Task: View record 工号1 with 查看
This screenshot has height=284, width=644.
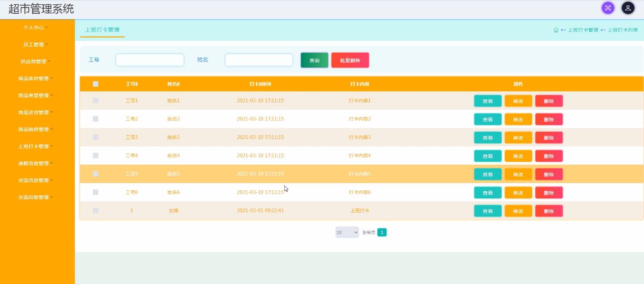Action: click(488, 101)
